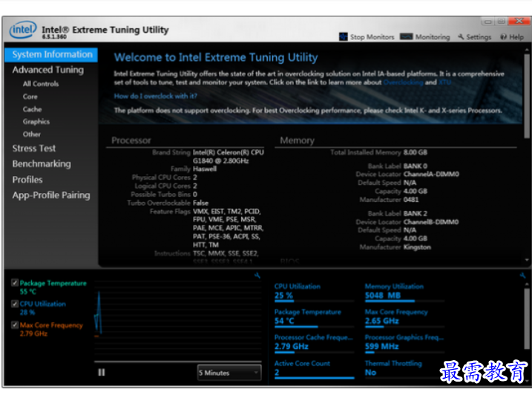Image resolution: width=532 pixels, height=395 pixels.
Task: Open the Profiles section
Action: click(27, 180)
